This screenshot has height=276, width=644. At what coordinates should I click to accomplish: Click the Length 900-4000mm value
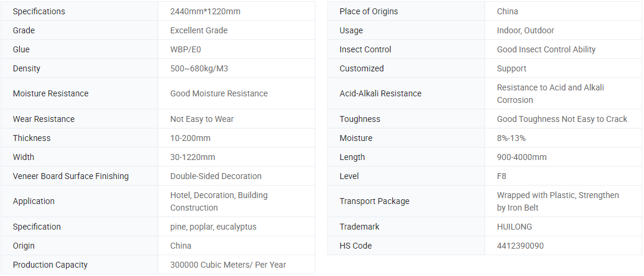(x=521, y=157)
